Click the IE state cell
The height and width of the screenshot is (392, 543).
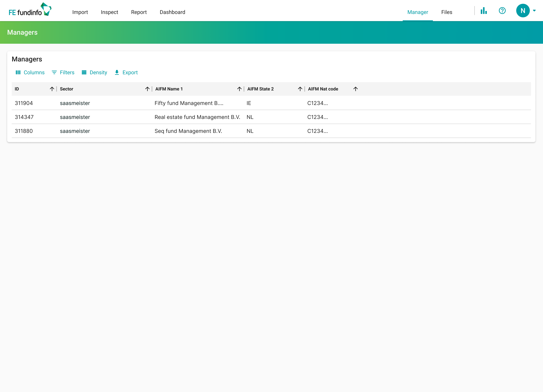(249, 103)
